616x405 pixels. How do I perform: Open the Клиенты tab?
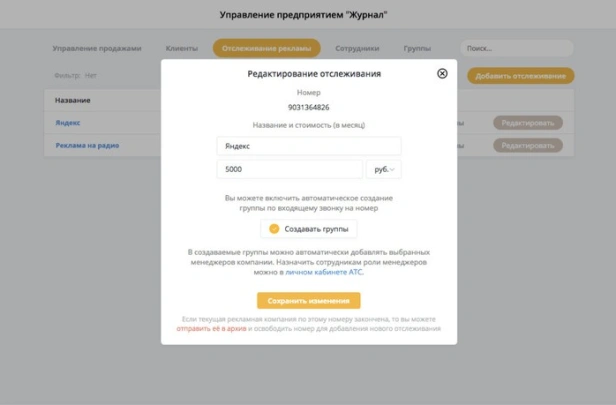pos(181,48)
